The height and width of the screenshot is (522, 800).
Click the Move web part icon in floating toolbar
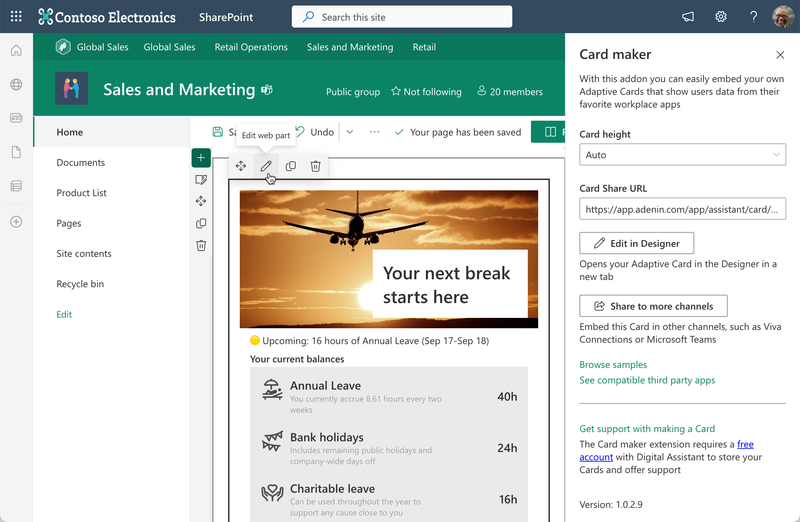coord(241,166)
